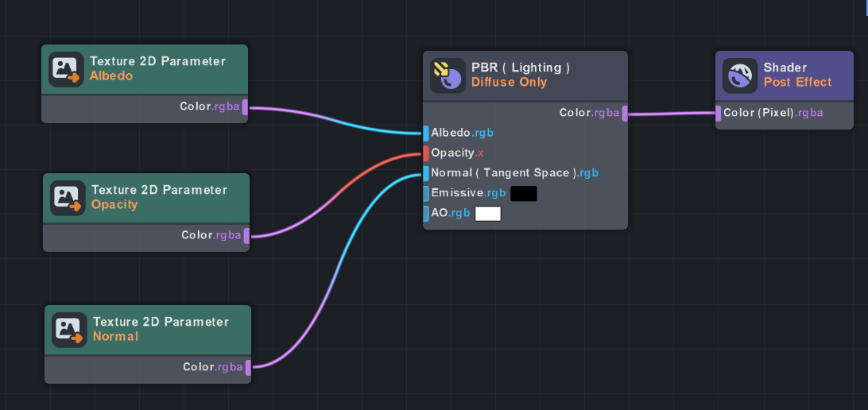Open the black Emissive color swatch
Image resolution: width=868 pixels, height=410 pixels.
(x=524, y=193)
